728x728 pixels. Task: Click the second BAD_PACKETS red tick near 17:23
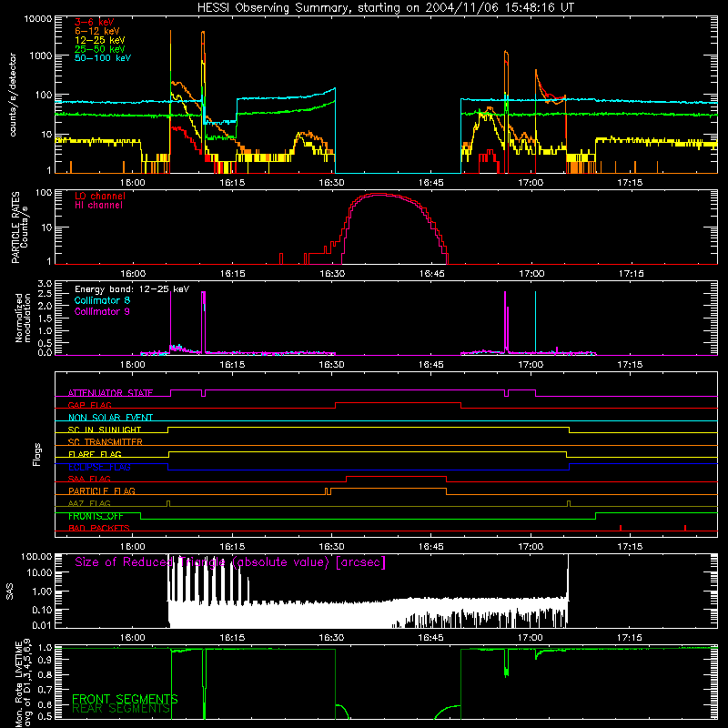pos(685,528)
